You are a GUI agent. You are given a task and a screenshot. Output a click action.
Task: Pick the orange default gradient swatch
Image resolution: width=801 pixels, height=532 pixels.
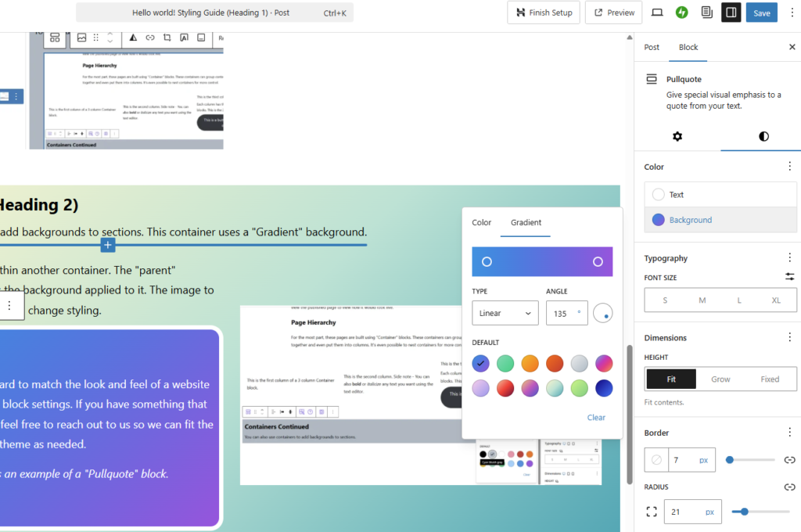(x=530, y=364)
